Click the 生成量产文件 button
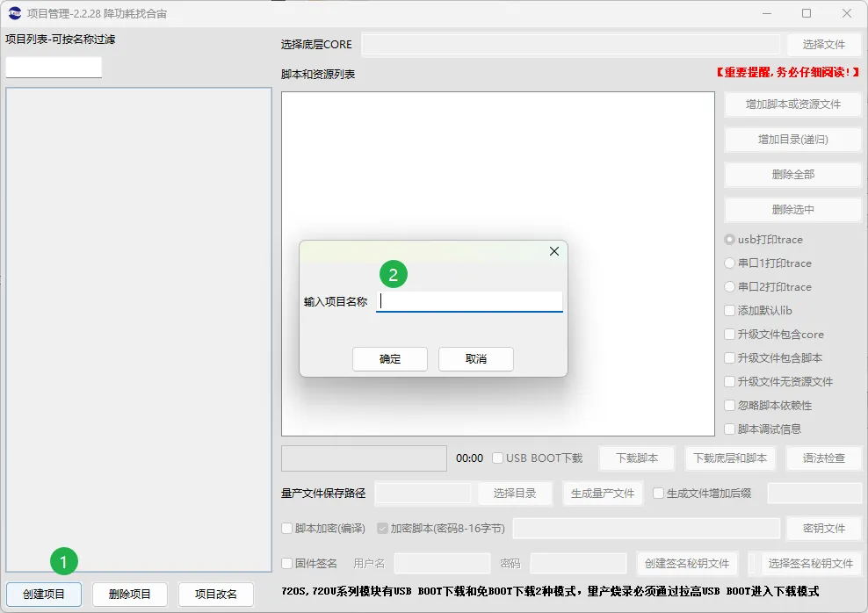Image resolution: width=868 pixels, height=613 pixels. (603, 493)
